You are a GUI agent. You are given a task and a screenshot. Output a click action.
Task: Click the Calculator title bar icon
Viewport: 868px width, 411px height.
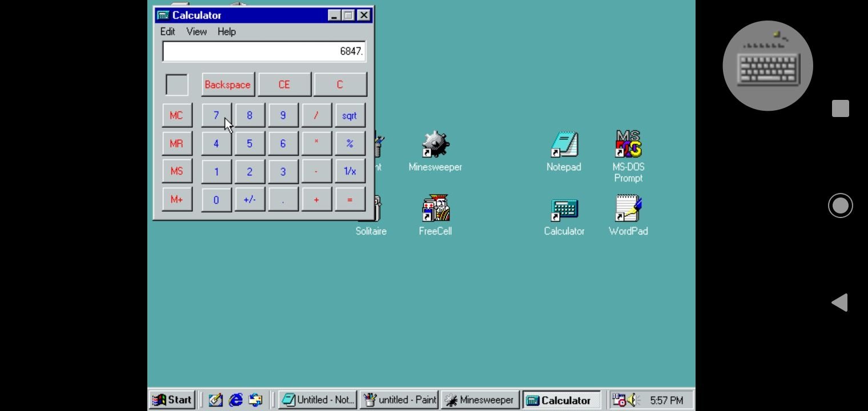pyautogui.click(x=163, y=15)
